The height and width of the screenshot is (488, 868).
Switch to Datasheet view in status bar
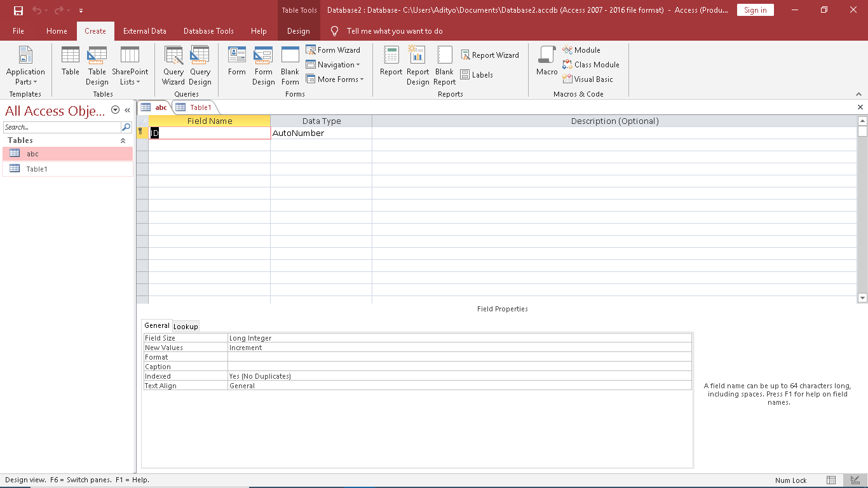point(831,480)
